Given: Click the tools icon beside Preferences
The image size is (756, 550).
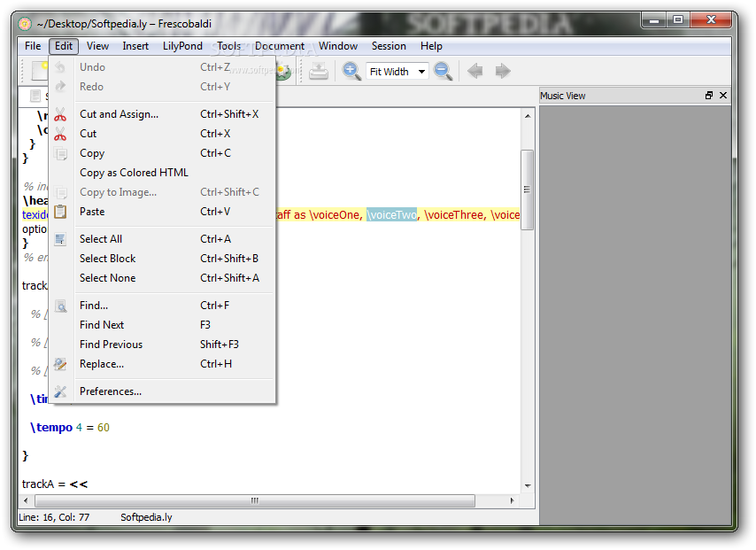Looking at the screenshot, I should (x=60, y=391).
